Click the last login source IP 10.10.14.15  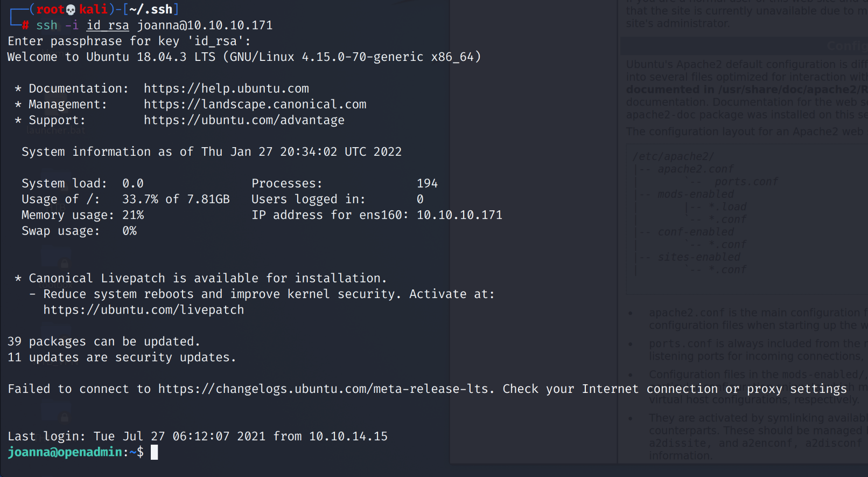(x=348, y=437)
